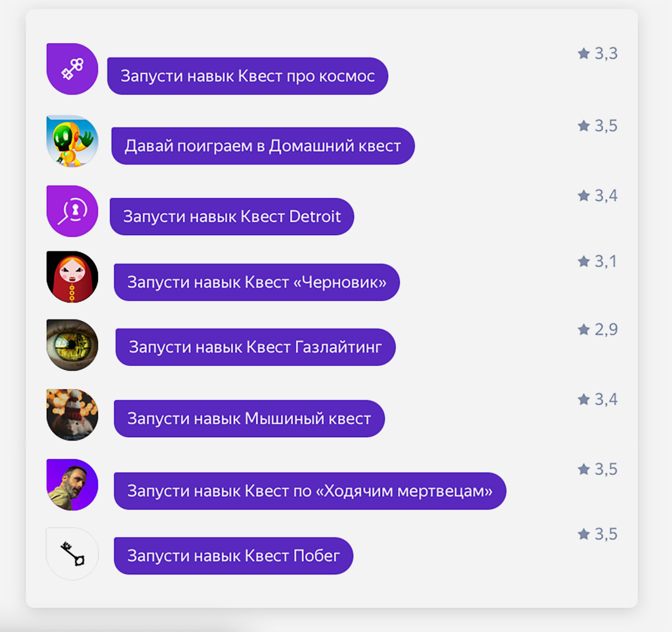
Task: Select the bearded man avatar icon
Action: tap(72, 485)
